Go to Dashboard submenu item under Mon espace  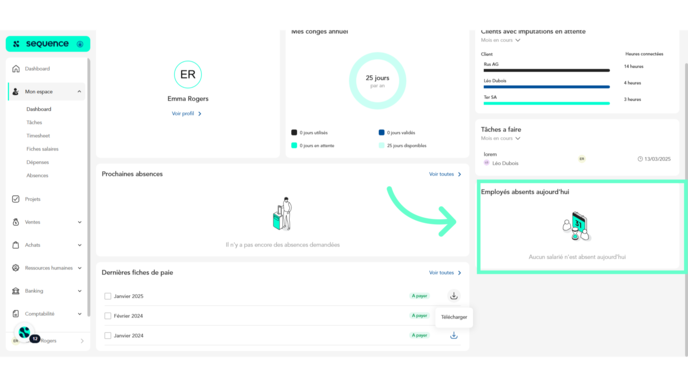(x=39, y=109)
